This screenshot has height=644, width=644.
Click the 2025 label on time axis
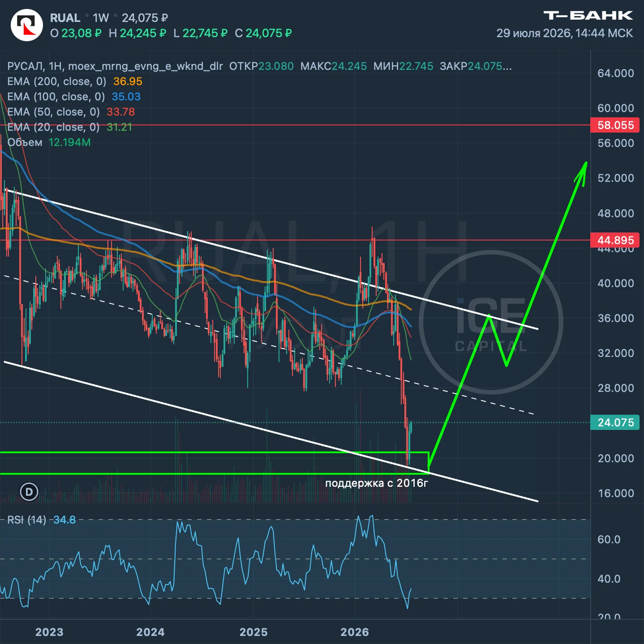tap(253, 632)
